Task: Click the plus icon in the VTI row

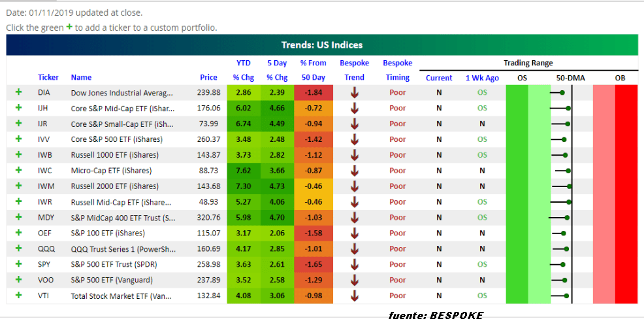Action: 18,296
